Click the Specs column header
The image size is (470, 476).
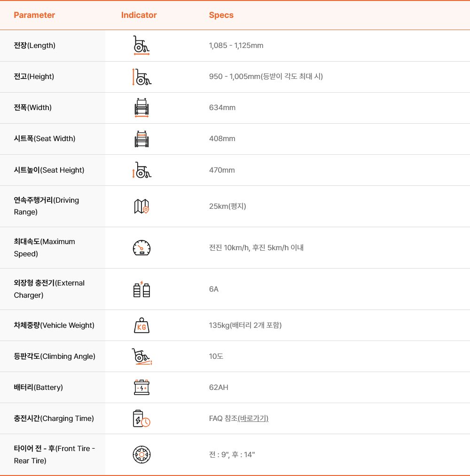click(x=221, y=15)
